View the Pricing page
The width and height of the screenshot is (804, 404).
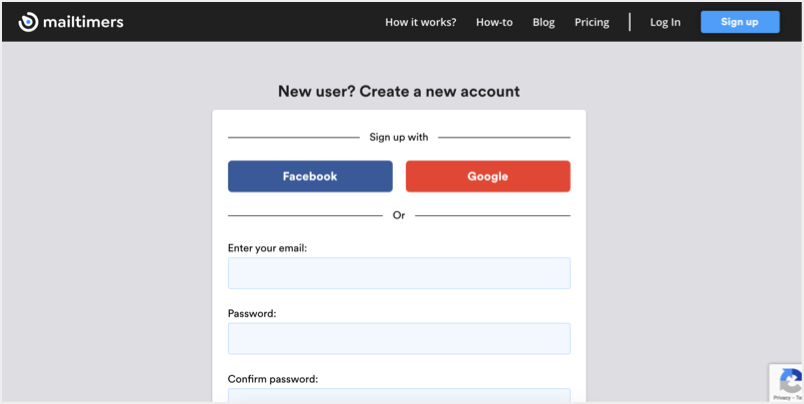click(592, 22)
